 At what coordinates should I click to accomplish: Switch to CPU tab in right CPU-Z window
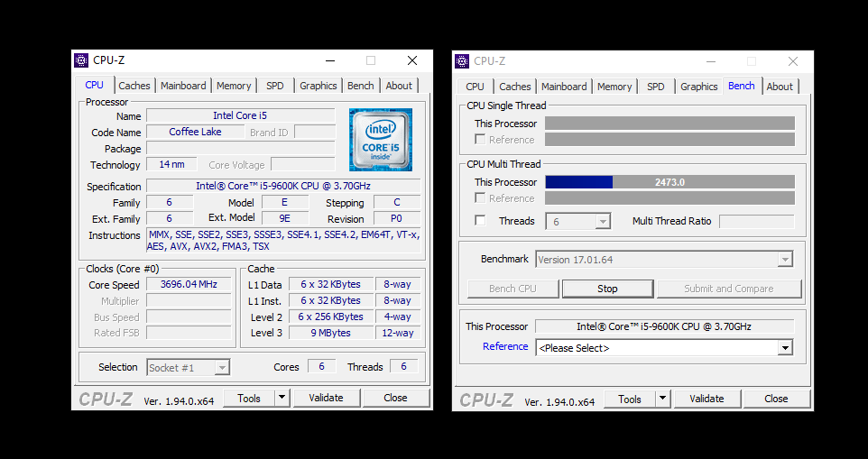[475, 87]
